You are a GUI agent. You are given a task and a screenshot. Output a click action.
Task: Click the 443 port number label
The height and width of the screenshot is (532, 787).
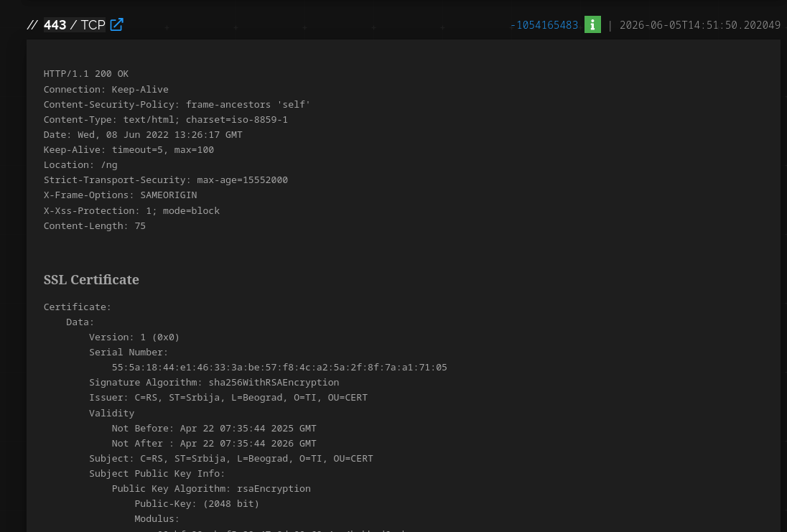(55, 25)
